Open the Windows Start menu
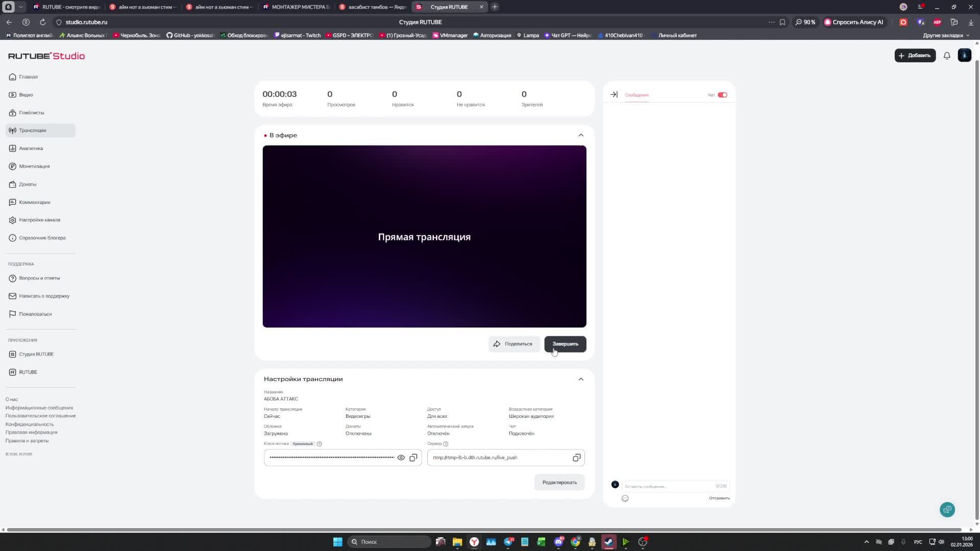The image size is (980, 551). click(x=338, y=542)
